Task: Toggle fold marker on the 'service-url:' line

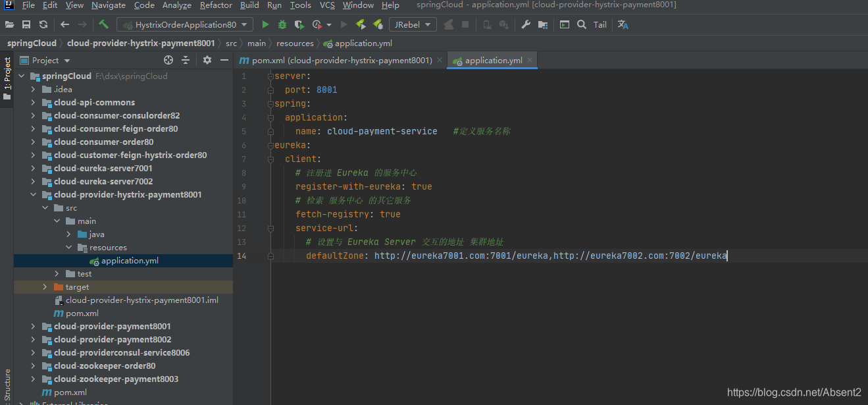Action: [x=270, y=229]
